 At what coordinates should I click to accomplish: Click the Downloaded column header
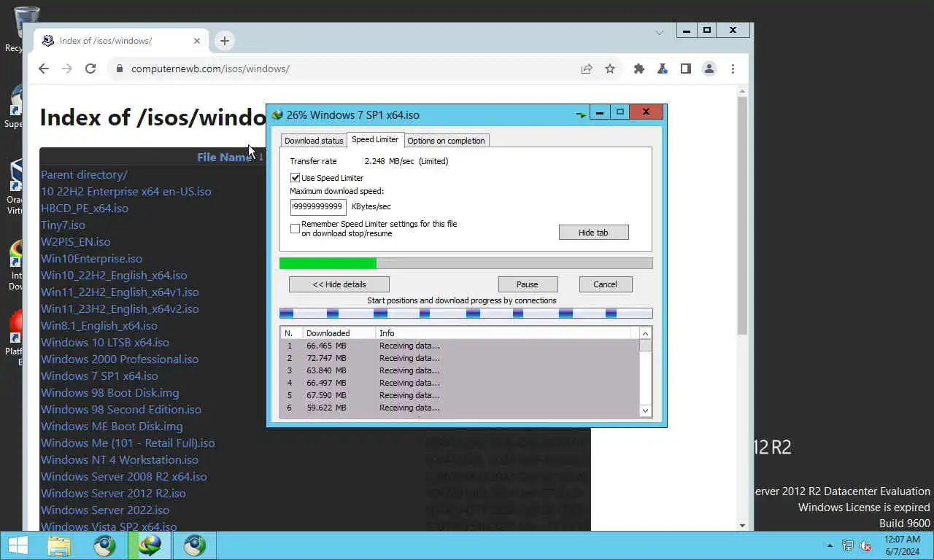(339, 333)
